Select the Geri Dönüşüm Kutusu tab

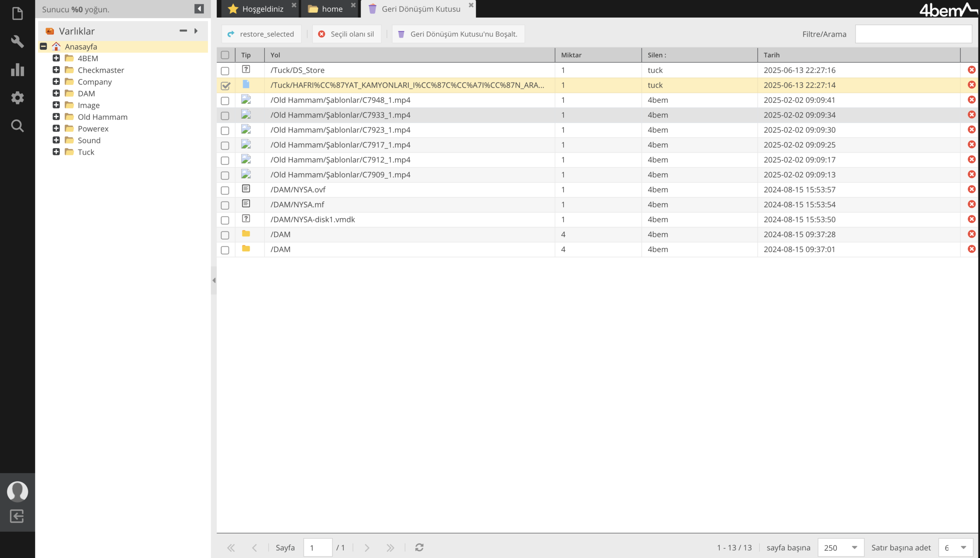(418, 9)
